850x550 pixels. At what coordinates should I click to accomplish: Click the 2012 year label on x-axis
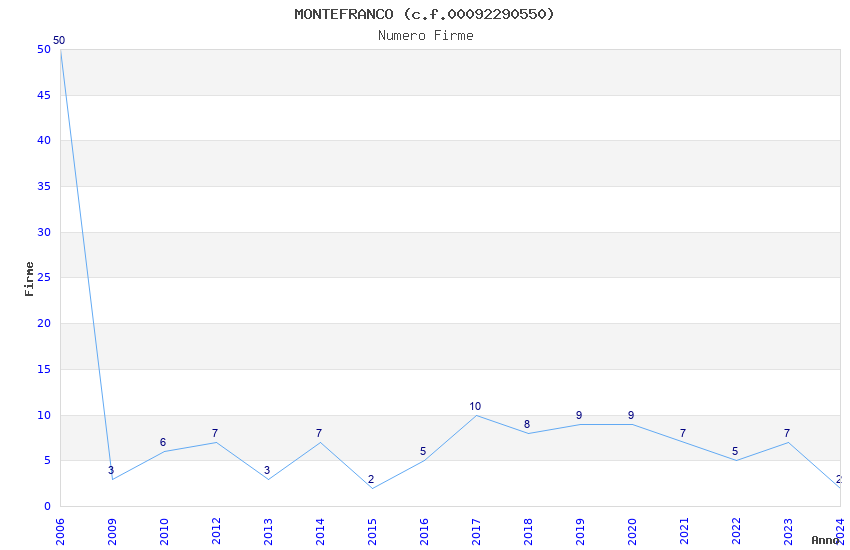[x=216, y=532]
